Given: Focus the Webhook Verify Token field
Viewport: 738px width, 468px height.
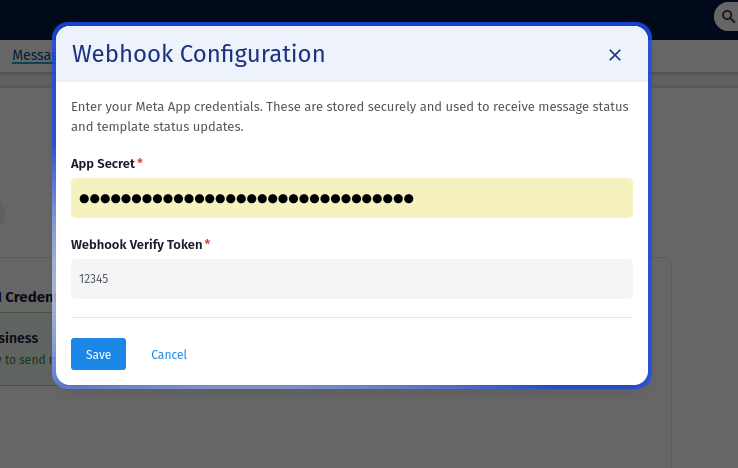Looking at the screenshot, I should (352, 279).
